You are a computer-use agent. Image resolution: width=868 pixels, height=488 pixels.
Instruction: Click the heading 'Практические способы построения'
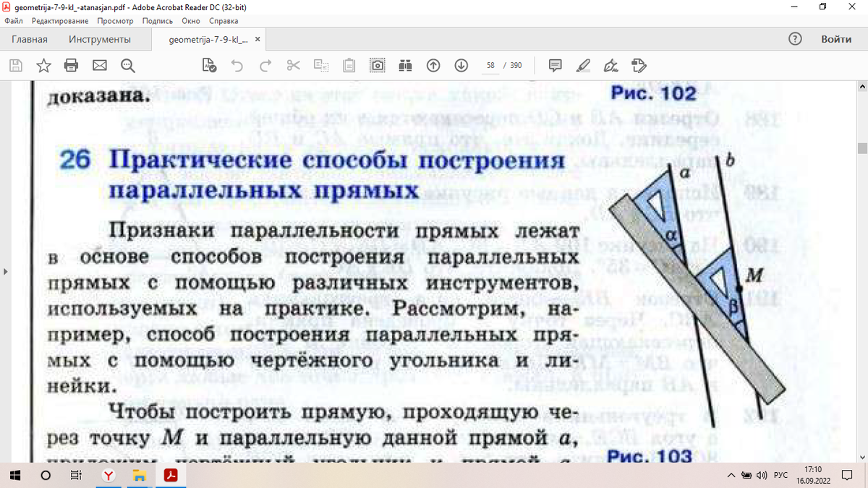tap(336, 160)
